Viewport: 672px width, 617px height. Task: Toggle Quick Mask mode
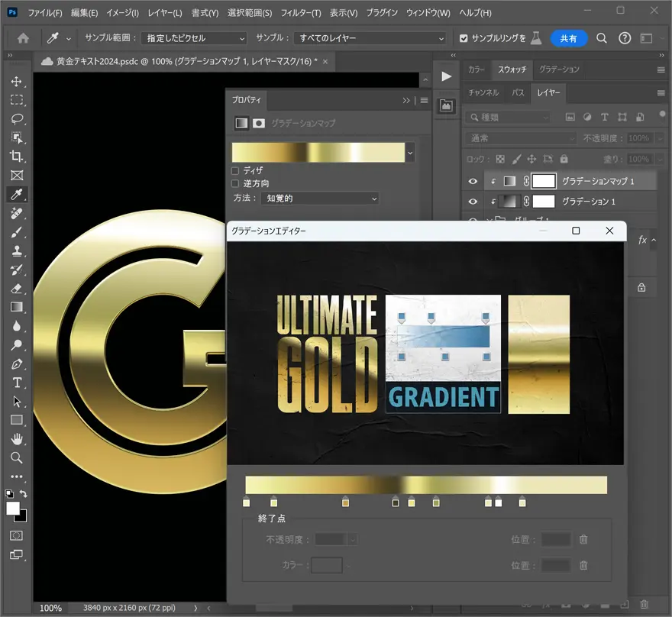pyautogui.click(x=17, y=535)
